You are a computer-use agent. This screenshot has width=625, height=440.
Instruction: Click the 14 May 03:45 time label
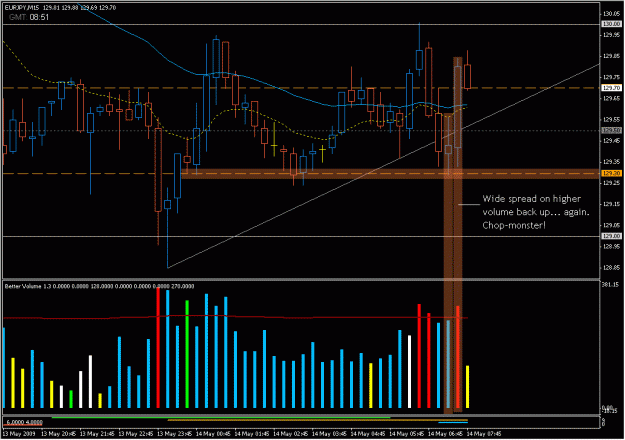[329, 434]
